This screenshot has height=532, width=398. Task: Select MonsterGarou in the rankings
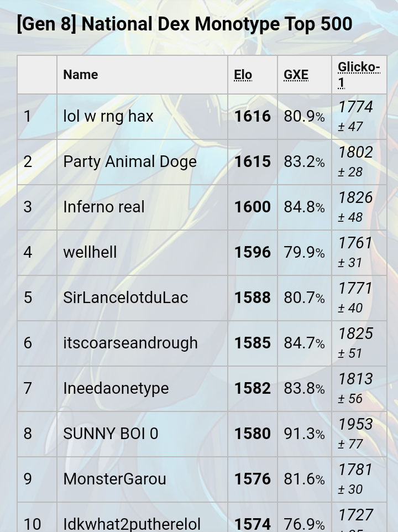click(114, 479)
